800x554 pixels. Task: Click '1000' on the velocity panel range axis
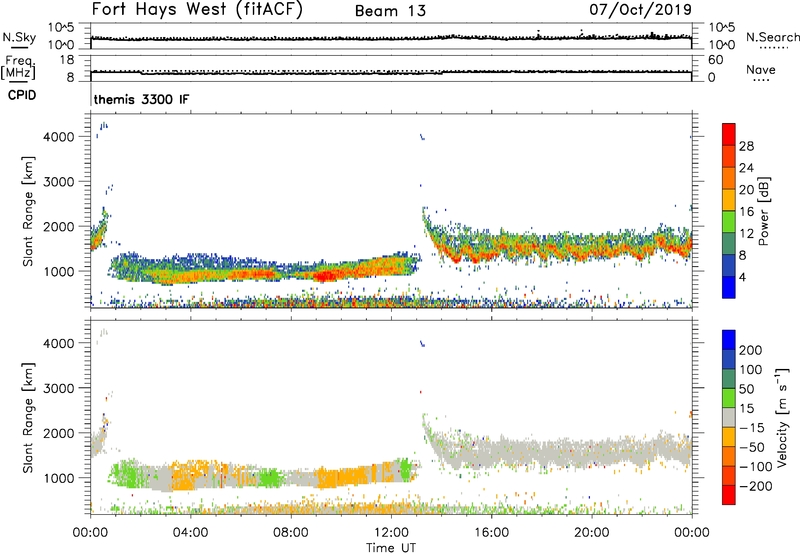(x=59, y=478)
